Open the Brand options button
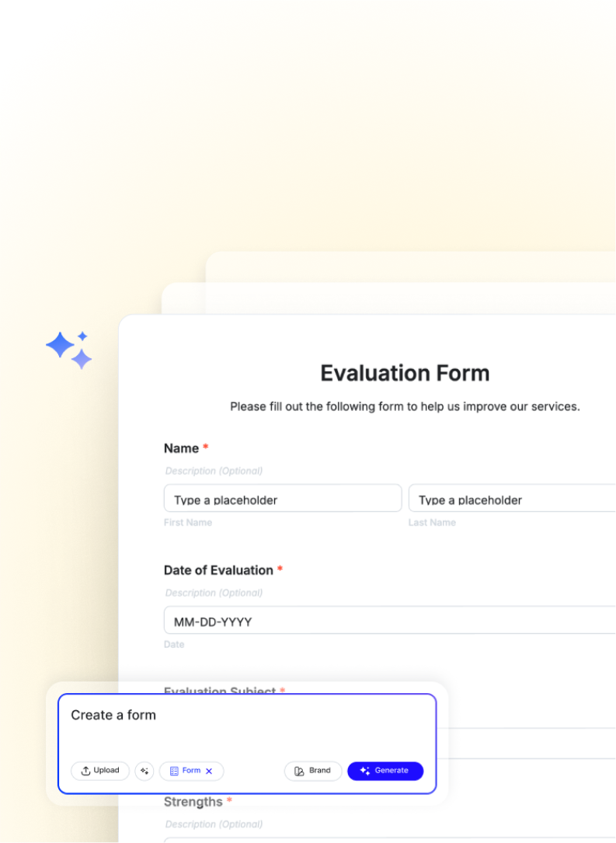Viewport: 616px width, 843px height. point(313,771)
